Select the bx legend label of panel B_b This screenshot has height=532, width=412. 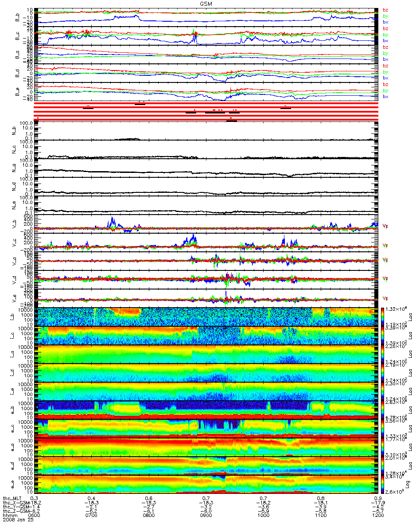(x=385, y=22)
